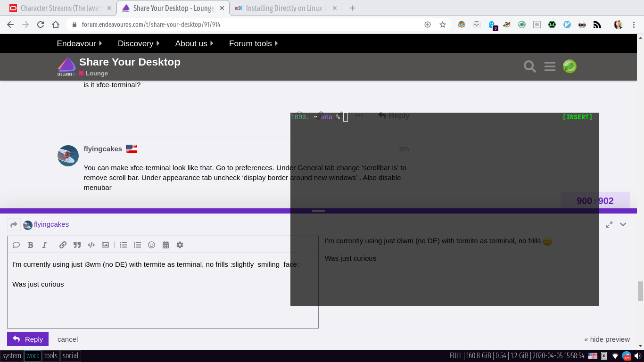The image size is (644, 362).
Task: Hide the reply preview pane
Action: coord(607,339)
